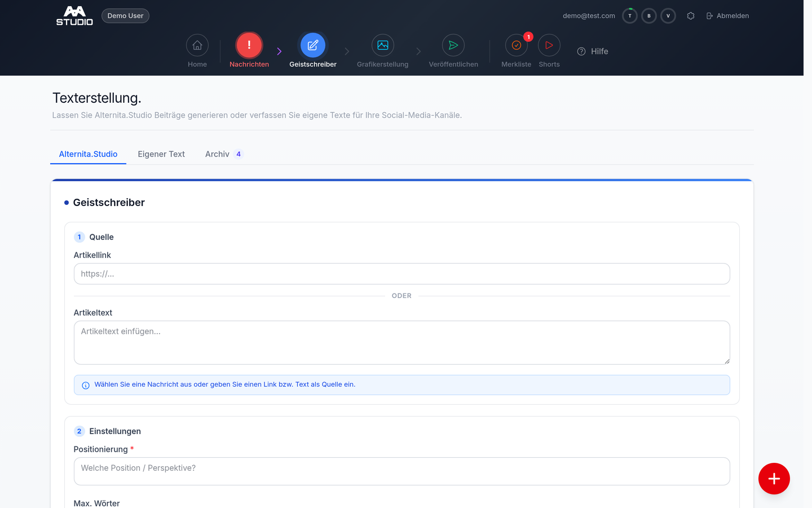Click the V usage ring indicator
The width and height of the screenshot is (812, 508).
(x=668, y=16)
